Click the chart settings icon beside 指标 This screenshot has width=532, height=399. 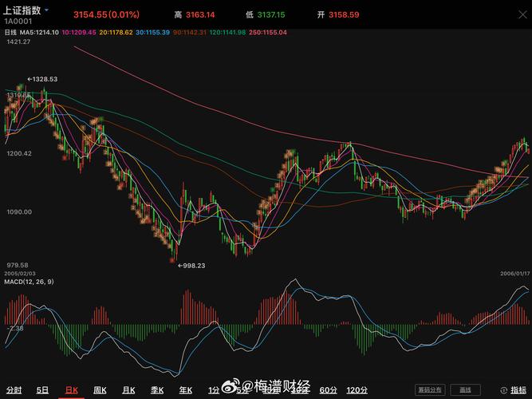pos(502,389)
